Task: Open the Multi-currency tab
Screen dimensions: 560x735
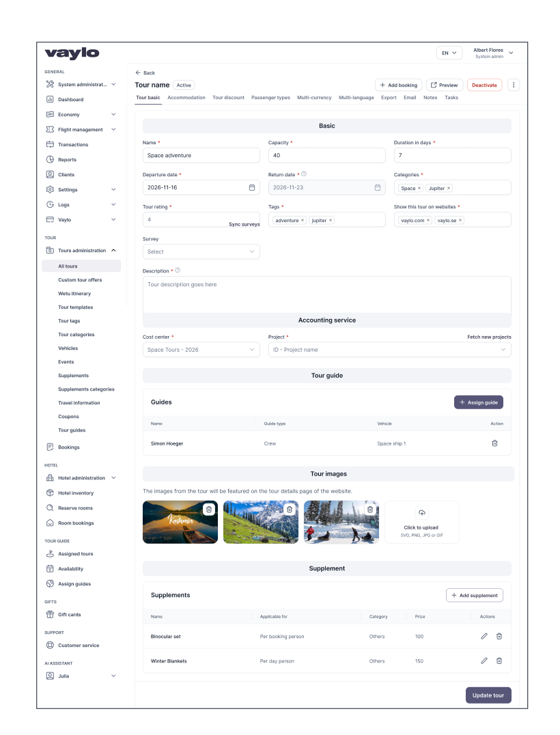Action: (x=313, y=98)
